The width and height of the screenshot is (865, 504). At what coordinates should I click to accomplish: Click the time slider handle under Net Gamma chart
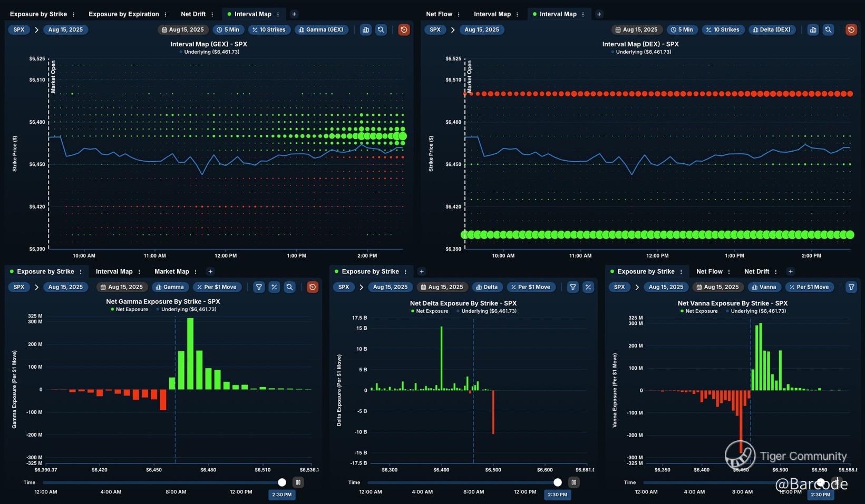[282, 482]
